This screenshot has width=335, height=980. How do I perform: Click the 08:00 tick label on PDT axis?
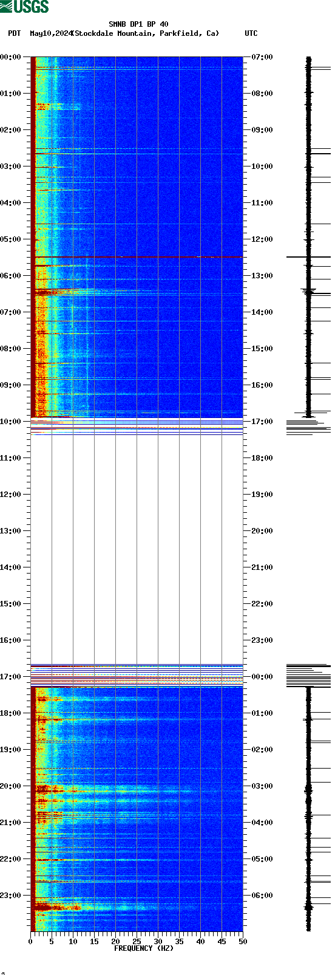10,349
